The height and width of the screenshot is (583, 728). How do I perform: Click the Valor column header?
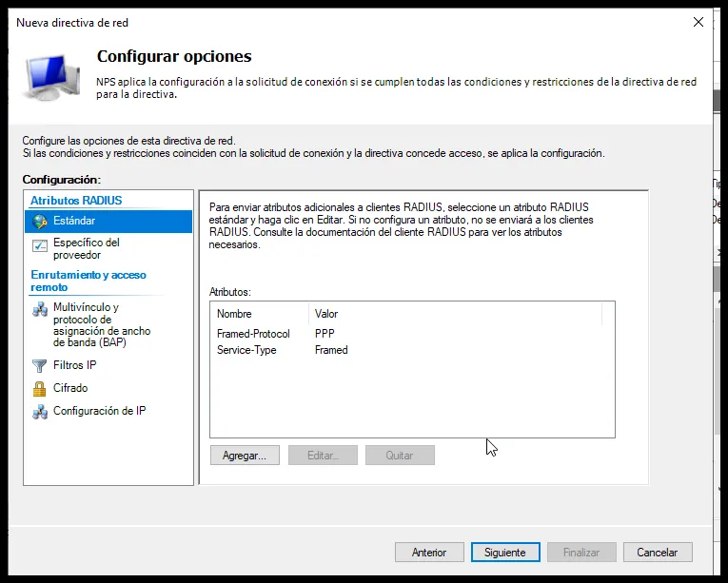click(x=455, y=314)
